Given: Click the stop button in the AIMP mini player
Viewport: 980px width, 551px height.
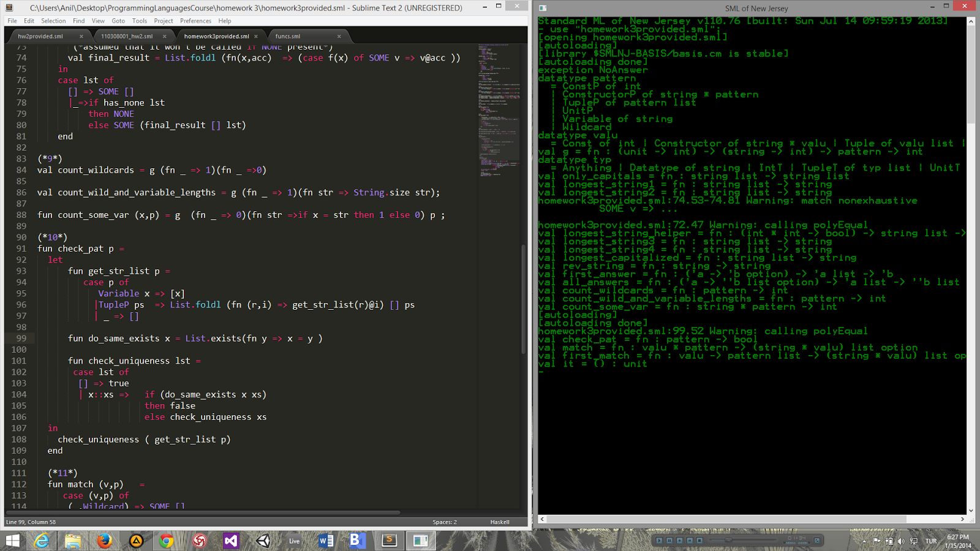Looking at the screenshot, I should coord(699,541).
